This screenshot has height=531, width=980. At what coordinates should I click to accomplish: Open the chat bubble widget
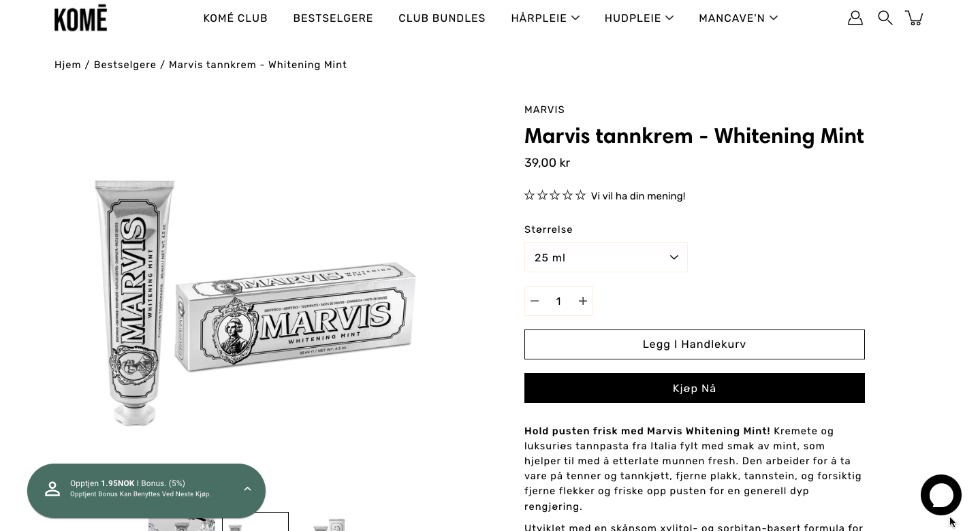(x=941, y=495)
